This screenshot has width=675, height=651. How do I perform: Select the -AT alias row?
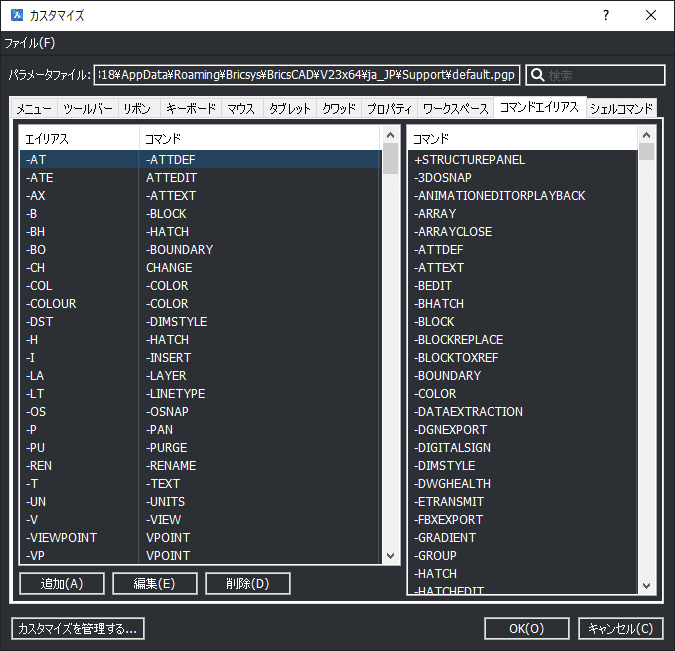click(x=200, y=159)
